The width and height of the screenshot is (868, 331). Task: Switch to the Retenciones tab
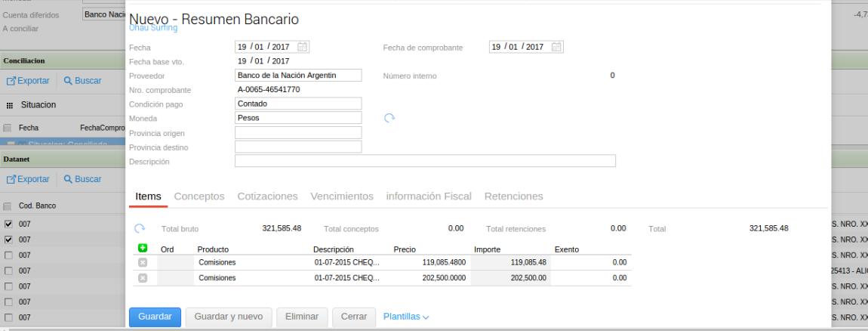[513, 196]
